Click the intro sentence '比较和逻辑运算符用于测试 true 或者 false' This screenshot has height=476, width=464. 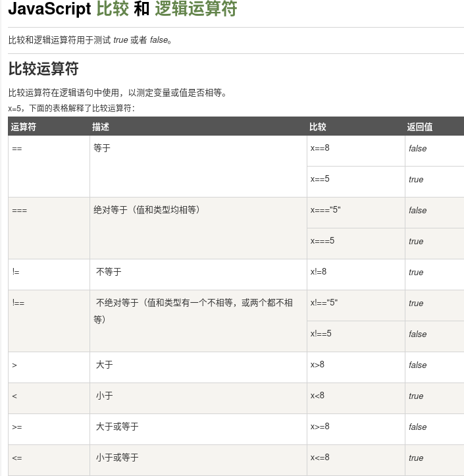pyautogui.click(x=90, y=40)
